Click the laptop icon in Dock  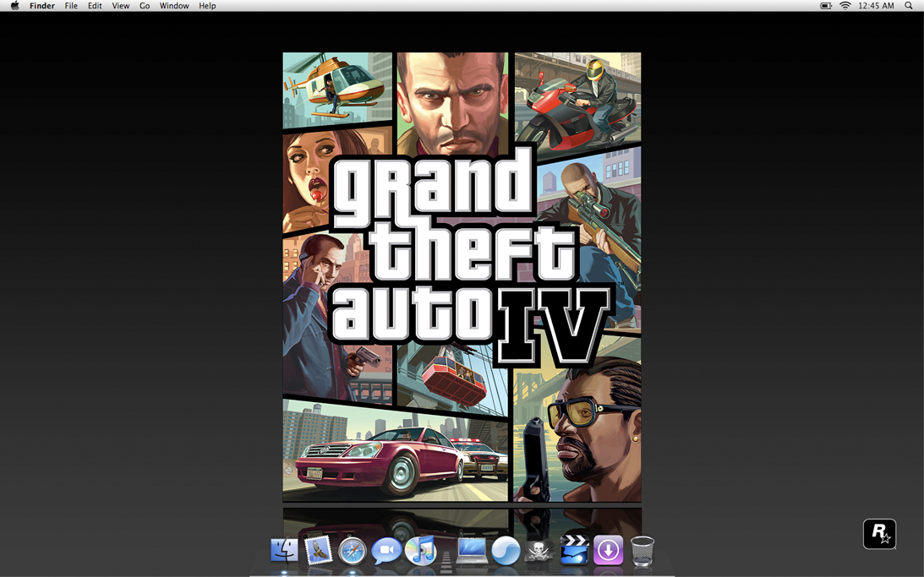tap(472, 551)
